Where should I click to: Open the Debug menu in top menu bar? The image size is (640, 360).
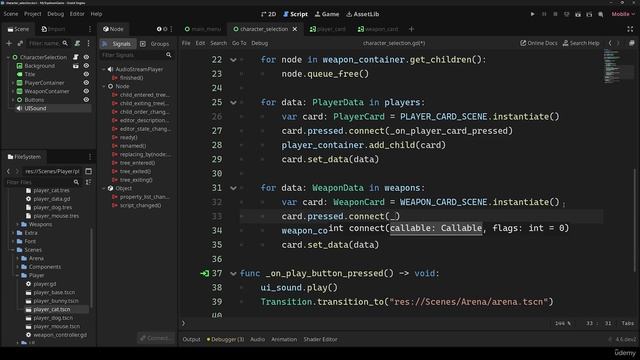click(56, 14)
